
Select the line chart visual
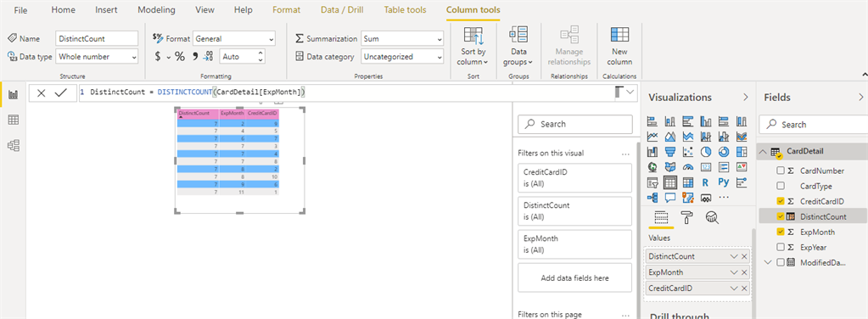point(652,136)
